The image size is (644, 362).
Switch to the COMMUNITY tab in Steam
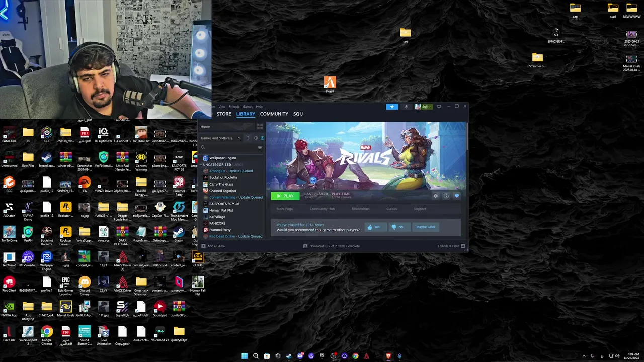pyautogui.click(x=274, y=114)
